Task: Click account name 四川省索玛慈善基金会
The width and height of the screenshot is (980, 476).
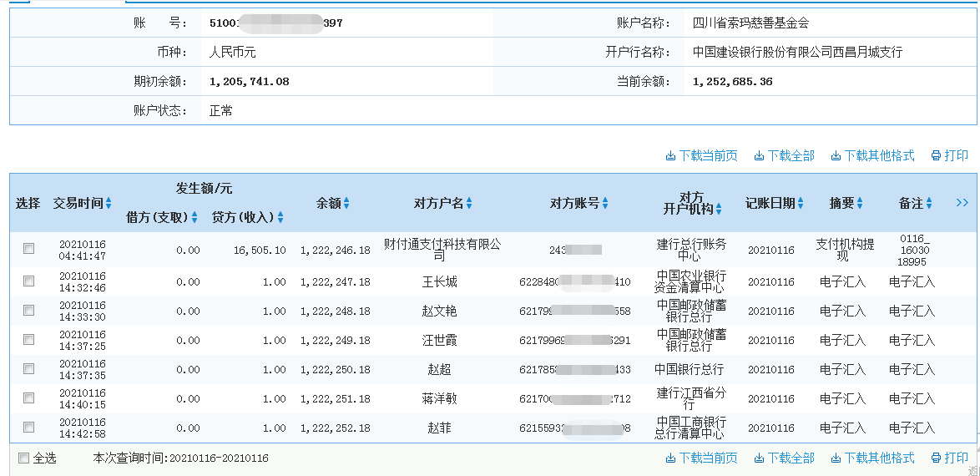Action: tap(750, 23)
